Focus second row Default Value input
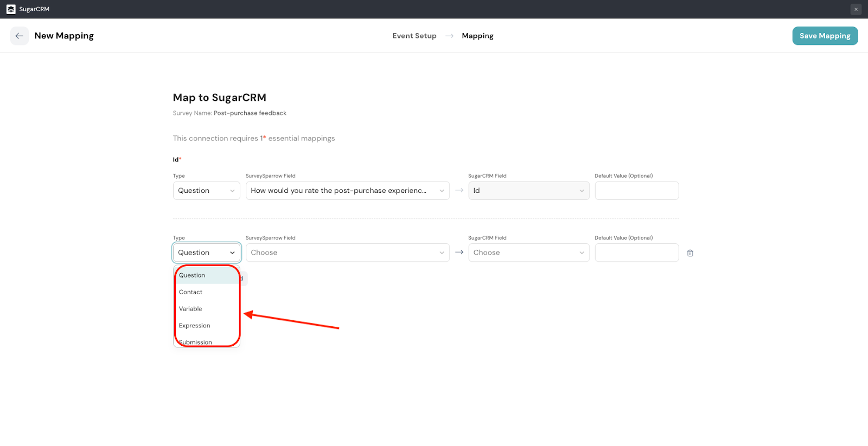Viewport: 868px width, 446px height. coord(636,253)
